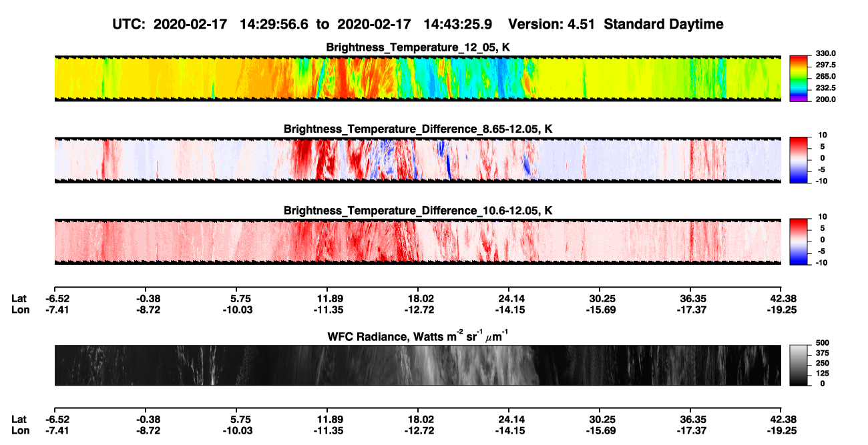
Task: Select the rainbow 12.05 brightness temperature image strip
Action: coord(418,78)
